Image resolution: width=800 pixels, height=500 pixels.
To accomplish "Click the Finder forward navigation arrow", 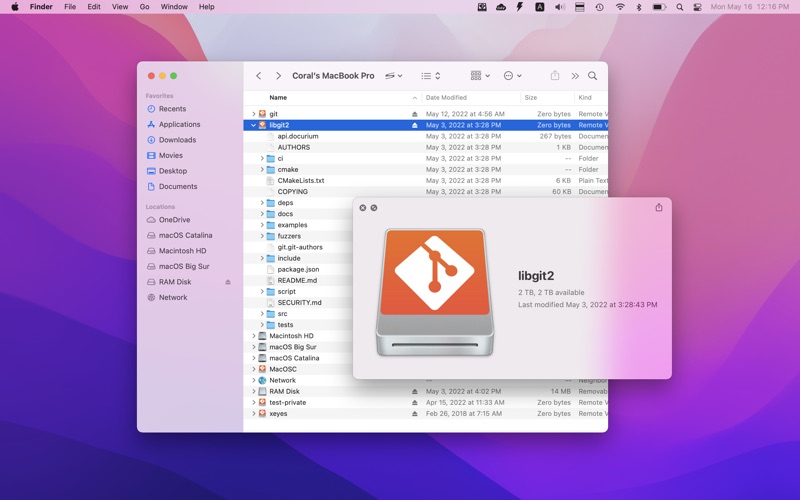I will (278, 76).
